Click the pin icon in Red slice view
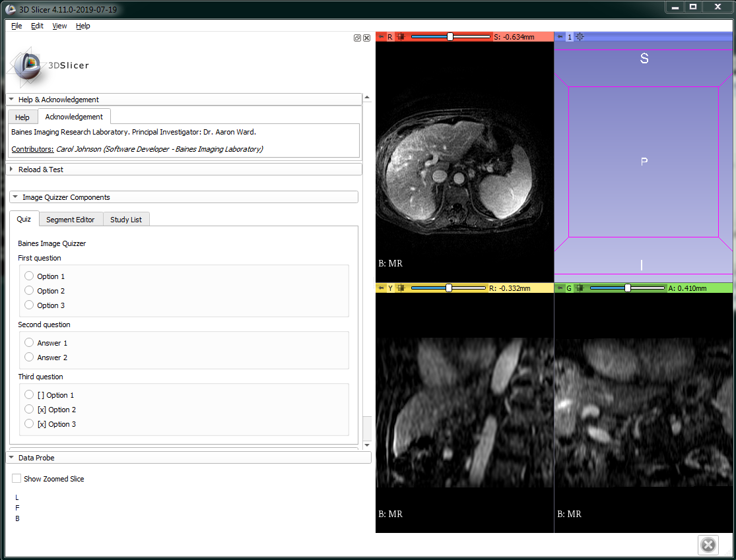 point(381,37)
